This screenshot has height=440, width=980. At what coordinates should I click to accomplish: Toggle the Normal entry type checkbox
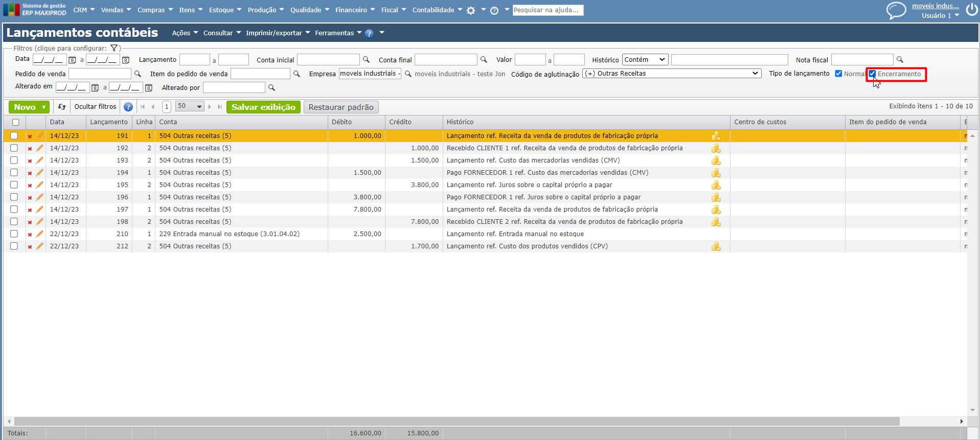pyautogui.click(x=838, y=74)
